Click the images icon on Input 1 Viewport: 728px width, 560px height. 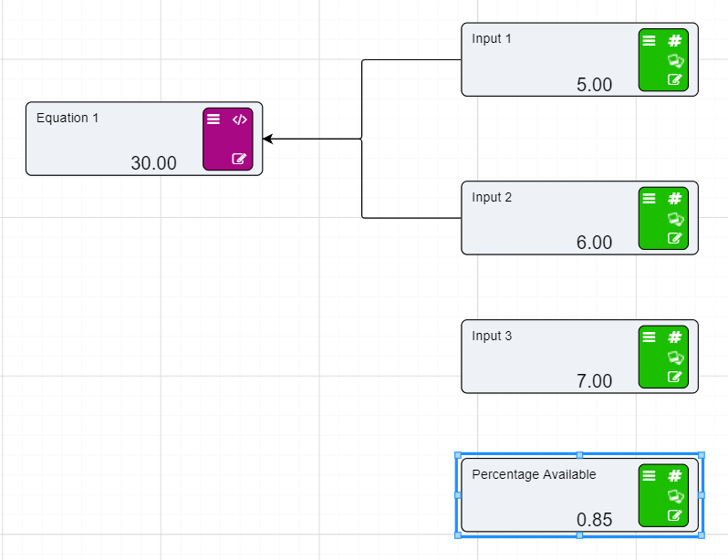675,60
